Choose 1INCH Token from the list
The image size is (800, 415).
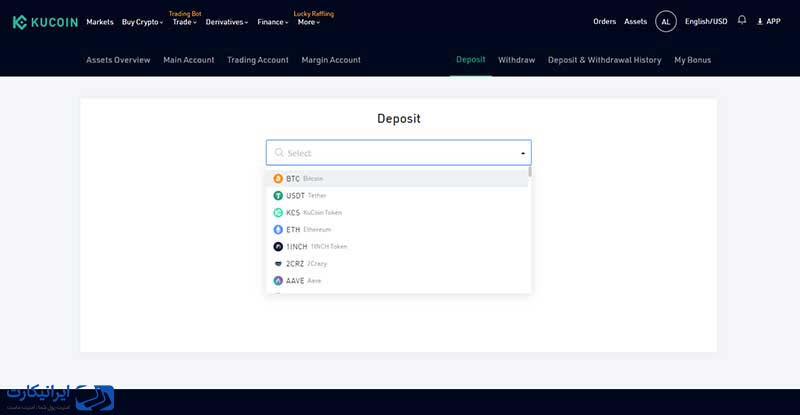(397, 247)
